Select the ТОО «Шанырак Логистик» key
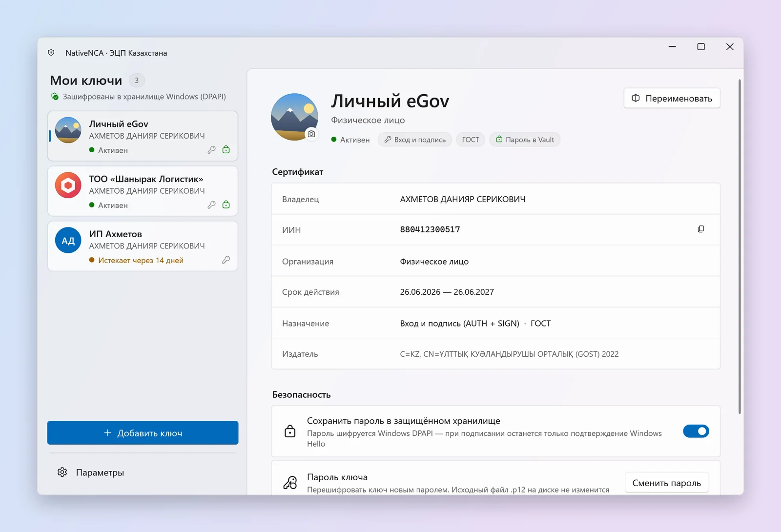This screenshot has width=781, height=532. point(143,191)
